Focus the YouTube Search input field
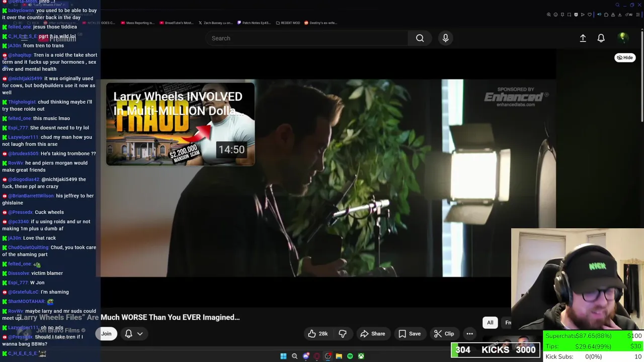Screen dimensions: 644x362 point(307,38)
